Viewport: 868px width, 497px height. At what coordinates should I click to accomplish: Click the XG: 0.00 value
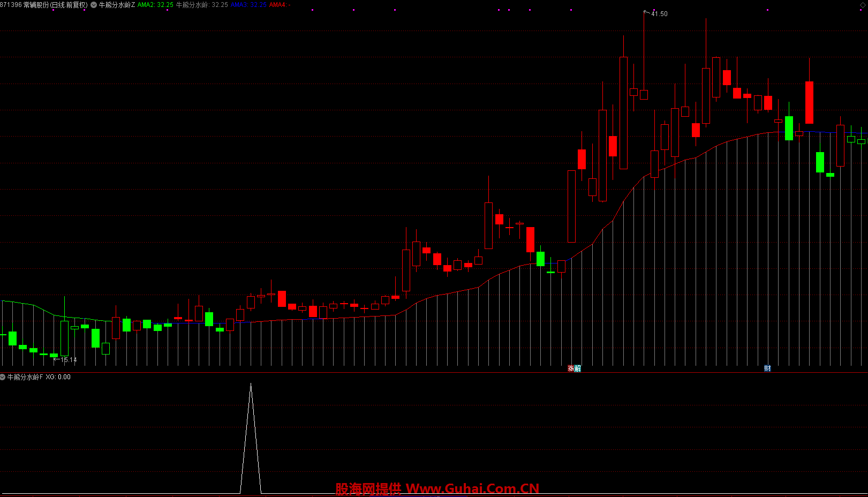point(58,377)
